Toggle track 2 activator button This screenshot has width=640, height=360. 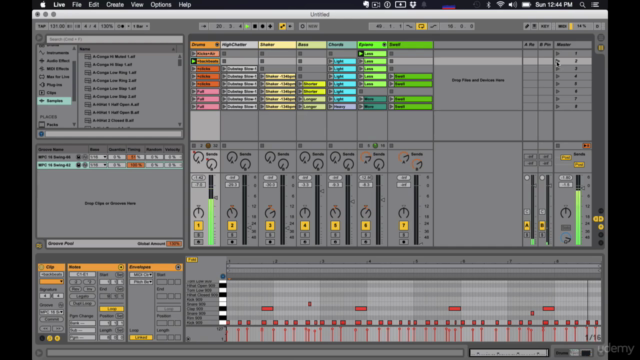coord(232,226)
